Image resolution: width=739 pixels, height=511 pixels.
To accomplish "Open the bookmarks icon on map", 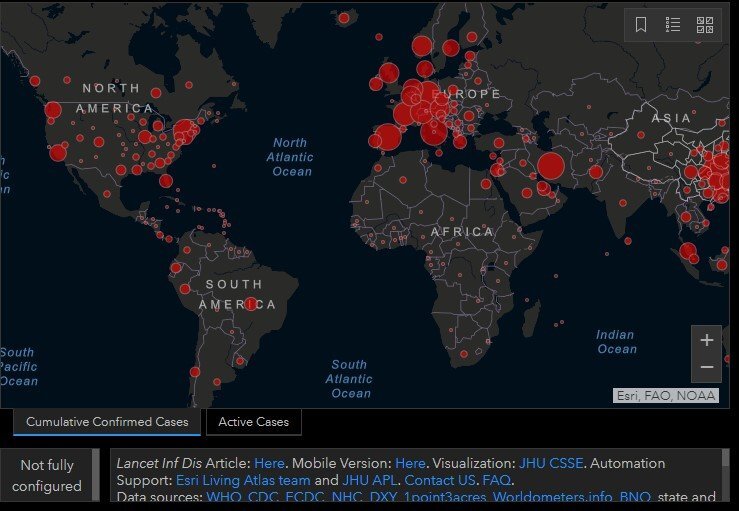I will (x=640, y=25).
